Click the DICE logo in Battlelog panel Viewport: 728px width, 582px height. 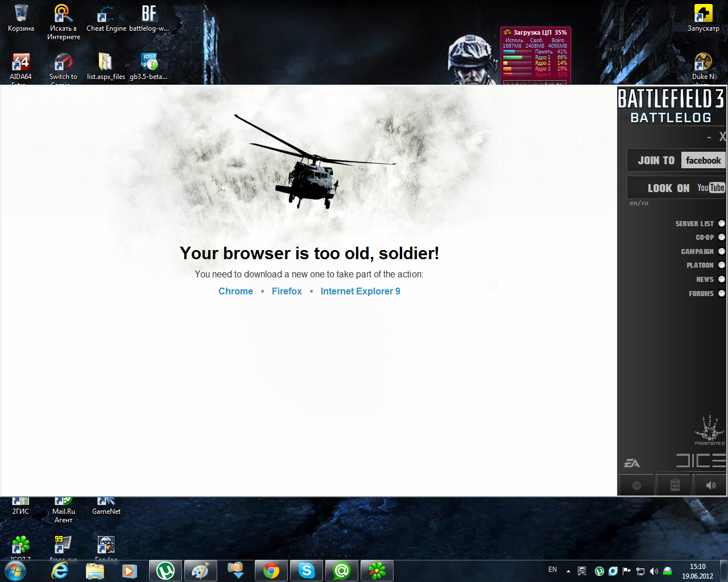[701, 460]
